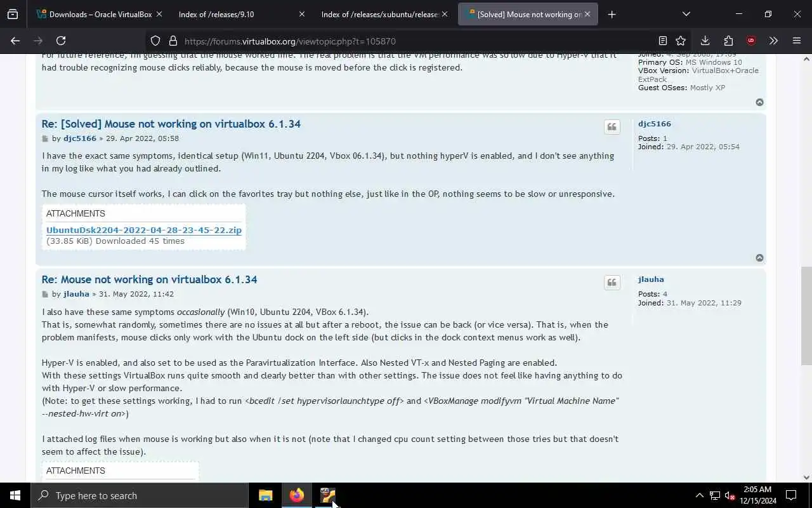Open the Windows Start menu
The width and height of the screenshot is (812, 508).
15,495
